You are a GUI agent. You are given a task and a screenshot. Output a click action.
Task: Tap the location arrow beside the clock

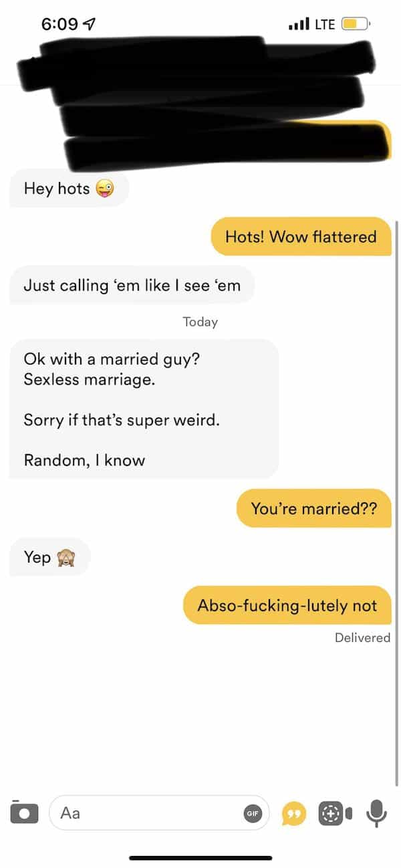pyautogui.click(x=88, y=25)
